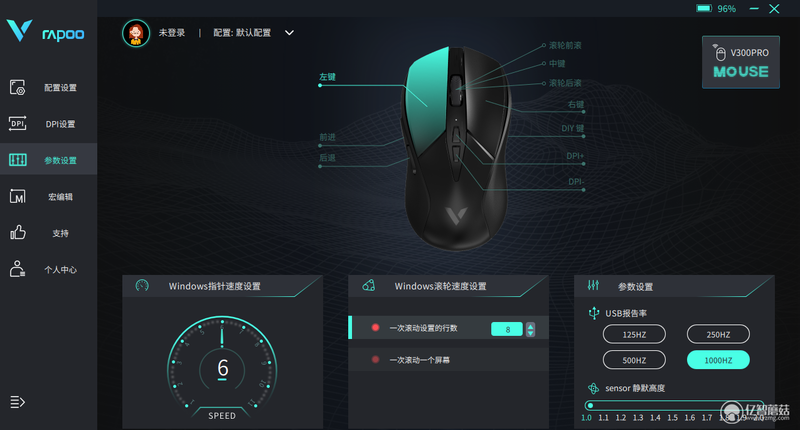
Task: Click the 左键 button label
Action: coord(328,77)
